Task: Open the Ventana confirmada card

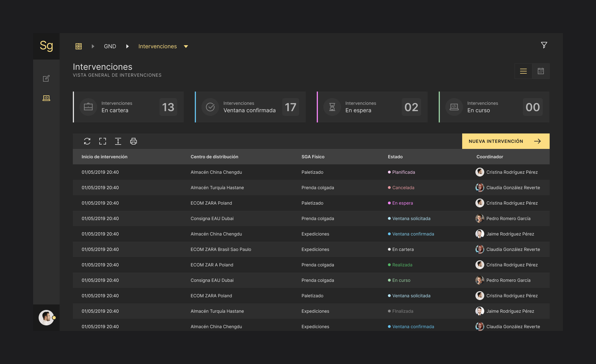Action: click(250, 107)
